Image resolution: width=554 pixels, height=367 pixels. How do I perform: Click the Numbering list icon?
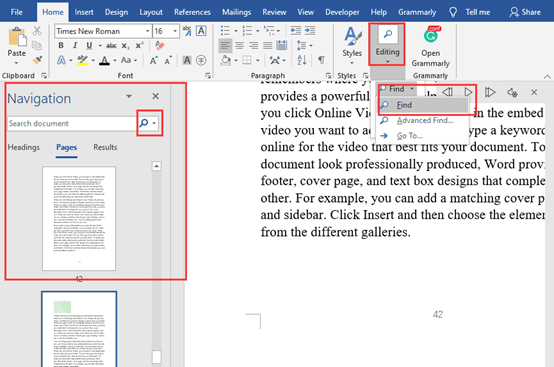pyautogui.click(x=247, y=31)
